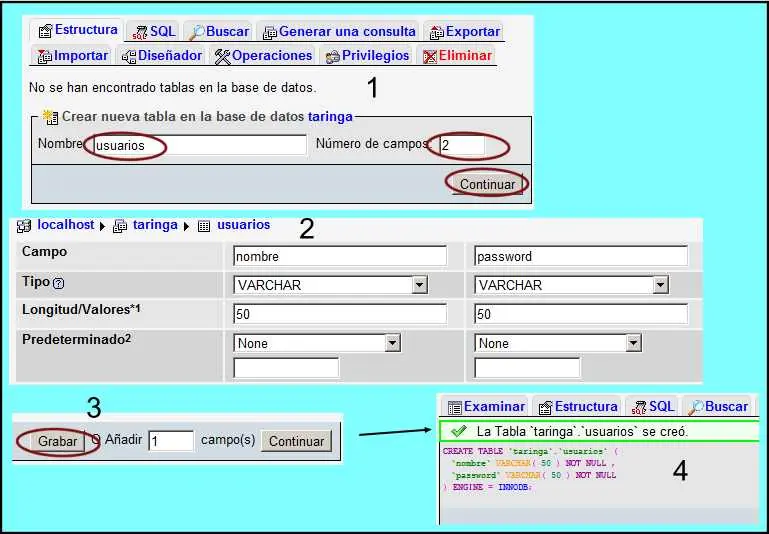769x534 pixels.
Task: Open the Examinar tab in result panel
Action: [486, 407]
